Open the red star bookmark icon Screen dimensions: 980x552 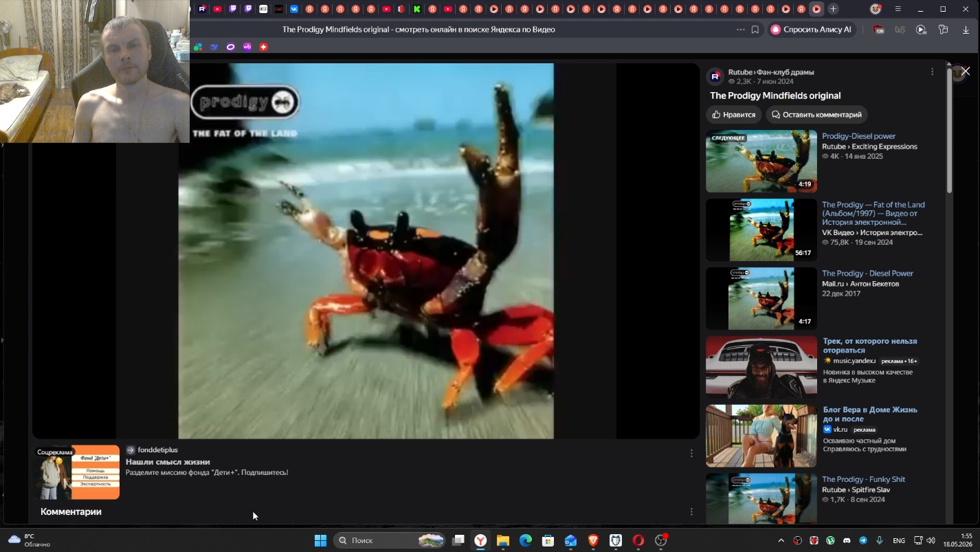[x=263, y=47]
